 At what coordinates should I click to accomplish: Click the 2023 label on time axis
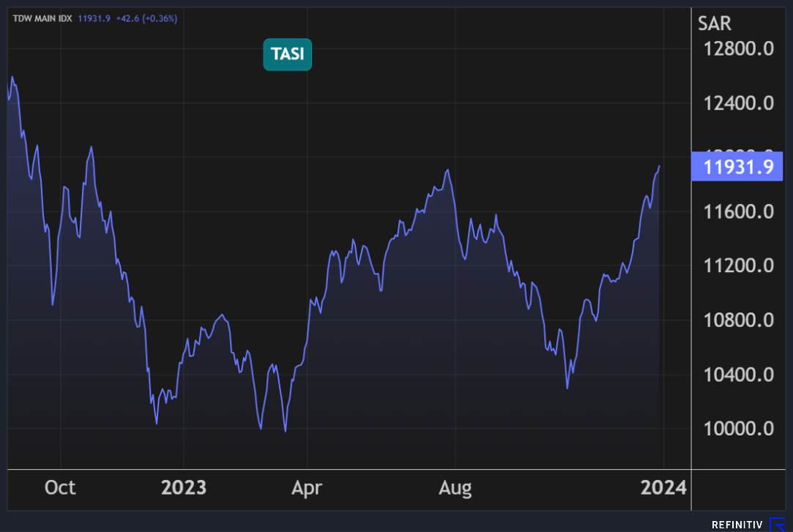183,487
